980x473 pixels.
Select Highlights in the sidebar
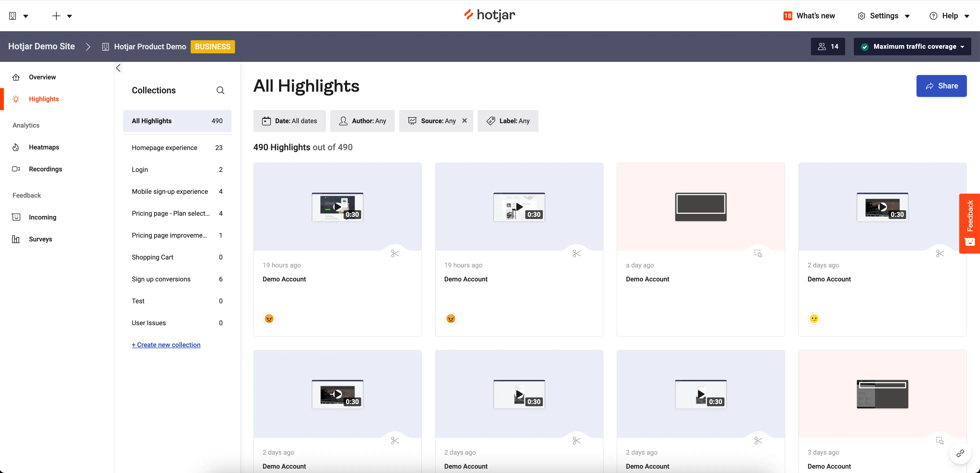[x=44, y=99]
